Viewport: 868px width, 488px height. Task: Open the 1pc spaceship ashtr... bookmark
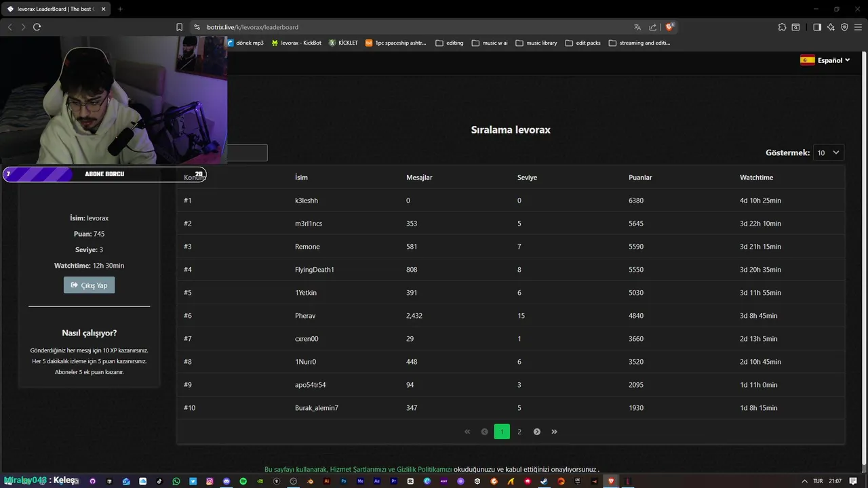[396, 43]
